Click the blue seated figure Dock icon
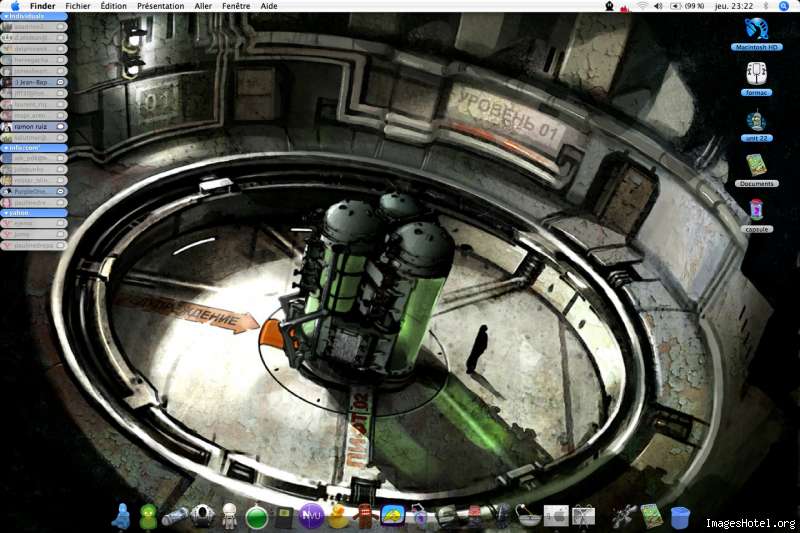Screen dimensions: 800x533 click(122, 516)
